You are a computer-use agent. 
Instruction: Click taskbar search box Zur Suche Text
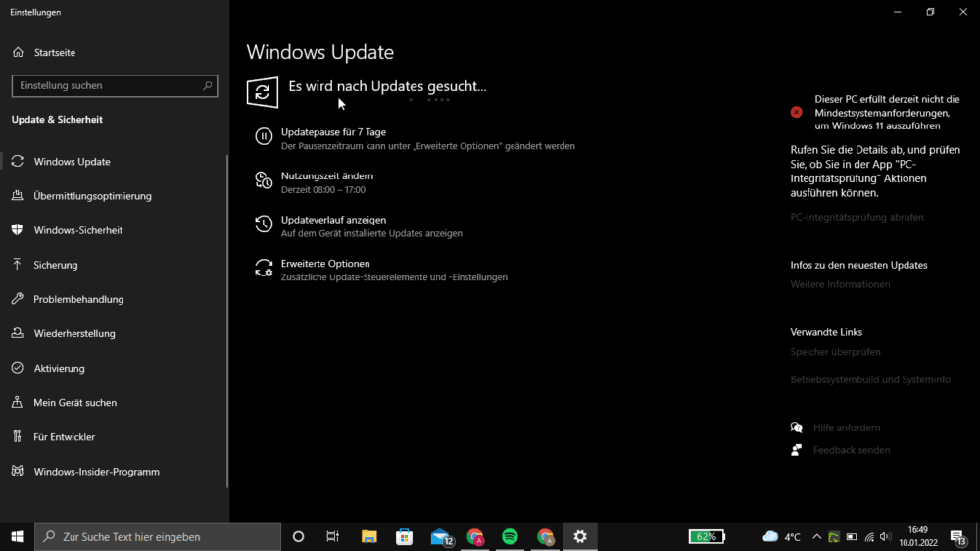(x=158, y=536)
